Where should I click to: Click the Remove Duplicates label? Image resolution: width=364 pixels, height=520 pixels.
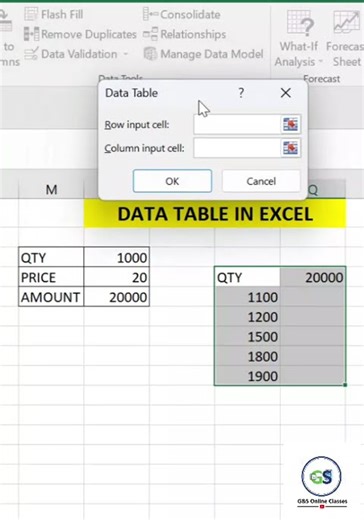(x=89, y=34)
